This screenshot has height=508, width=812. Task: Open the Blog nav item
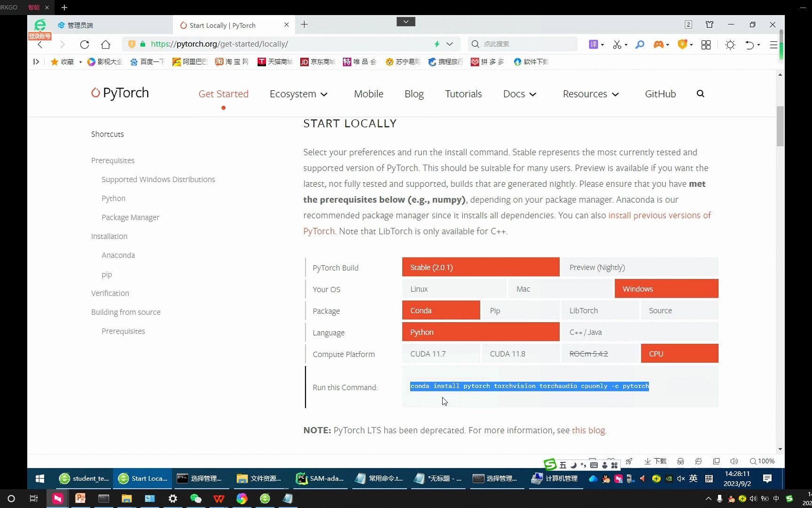click(414, 94)
